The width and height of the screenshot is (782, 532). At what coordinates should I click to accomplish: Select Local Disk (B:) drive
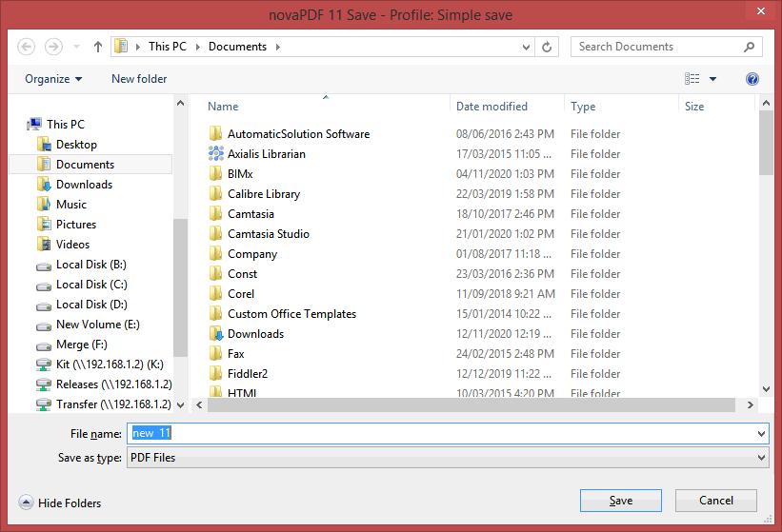coord(90,265)
